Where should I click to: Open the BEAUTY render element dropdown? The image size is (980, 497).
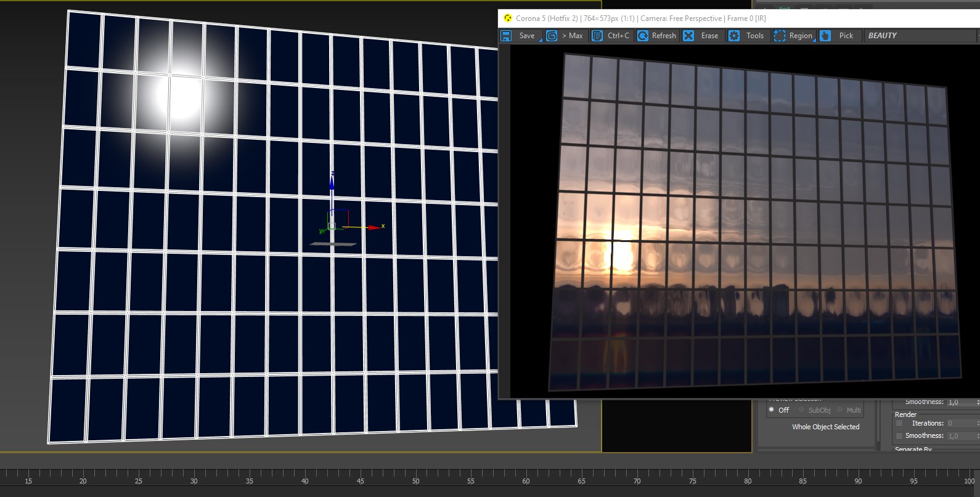point(921,36)
